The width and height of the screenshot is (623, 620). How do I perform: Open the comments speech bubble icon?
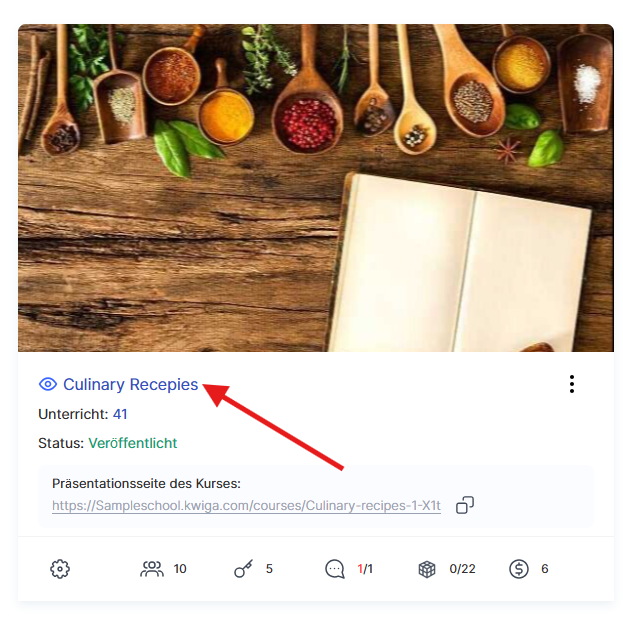(335, 569)
